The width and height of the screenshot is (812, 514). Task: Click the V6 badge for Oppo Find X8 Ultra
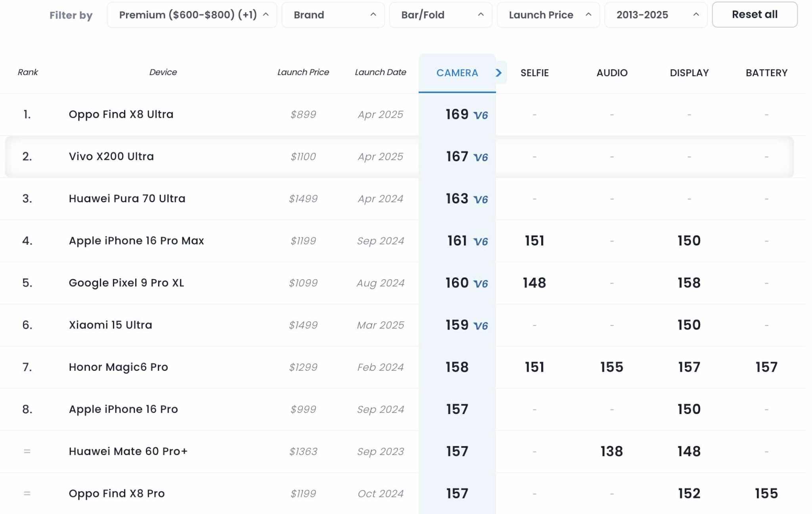(x=481, y=115)
